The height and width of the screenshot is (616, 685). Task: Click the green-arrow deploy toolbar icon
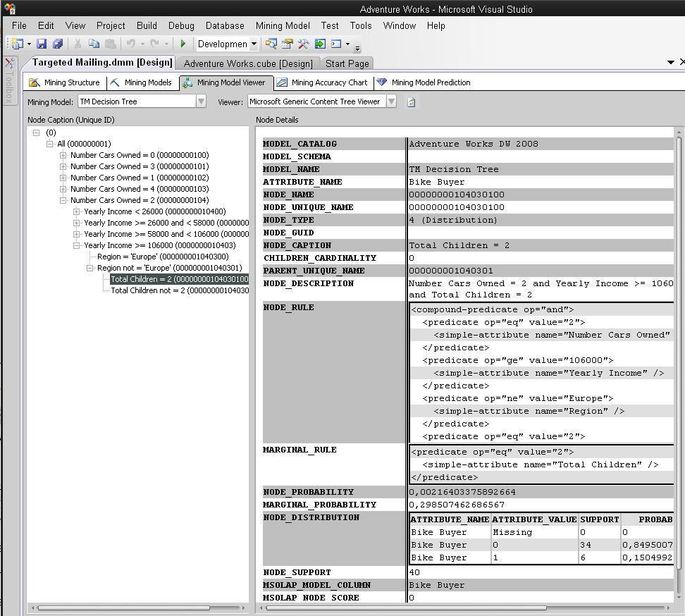pyautogui.click(x=320, y=44)
